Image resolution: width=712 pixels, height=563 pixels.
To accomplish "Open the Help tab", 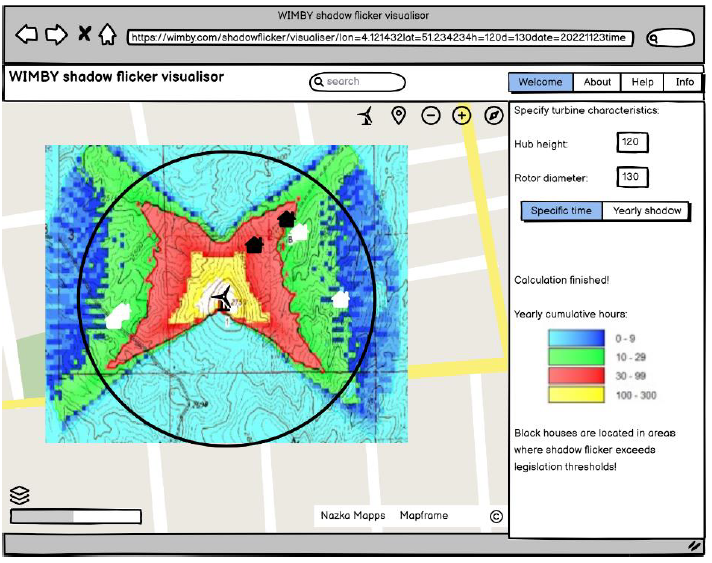I will pyautogui.click(x=643, y=83).
